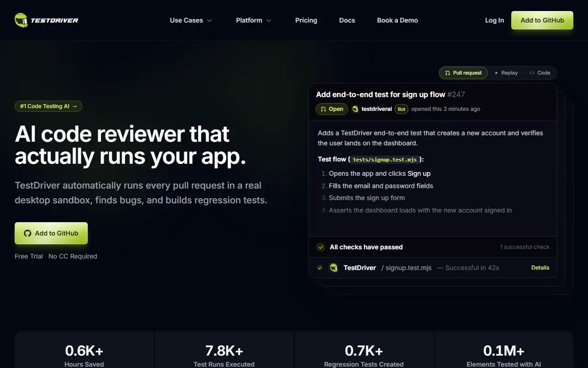Open the Details link for TestDriver check
588x368 pixels.
click(540, 268)
